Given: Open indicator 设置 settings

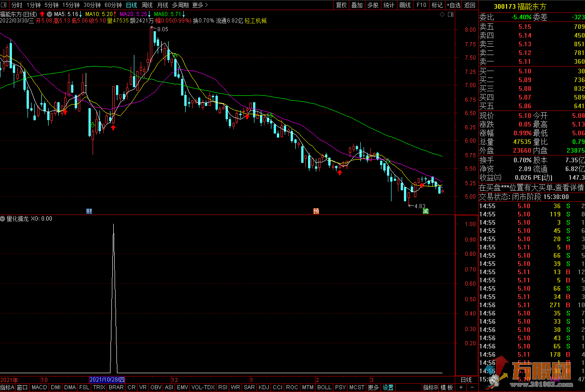Looking at the screenshot, I should coord(388,387).
